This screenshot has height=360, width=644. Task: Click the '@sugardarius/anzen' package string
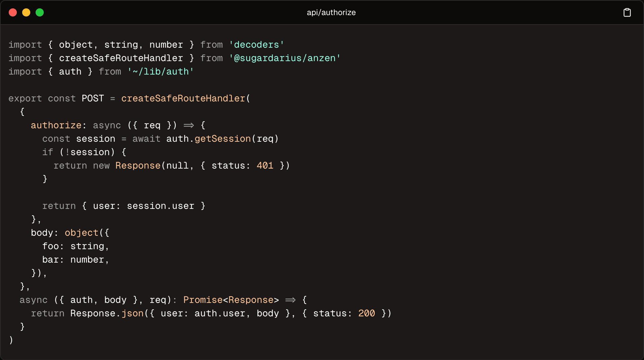(285, 58)
